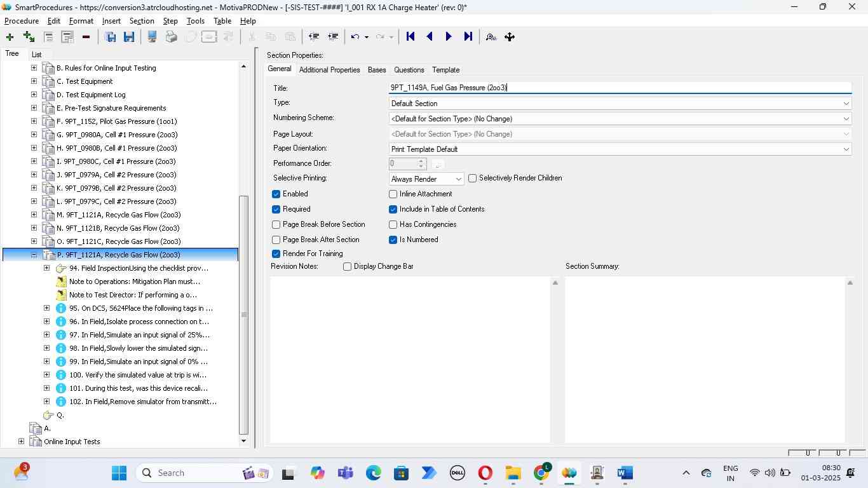Jump to first item with skip-back arrow
The height and width of the screenshot is (488, 868).
[x=410, y=37]
